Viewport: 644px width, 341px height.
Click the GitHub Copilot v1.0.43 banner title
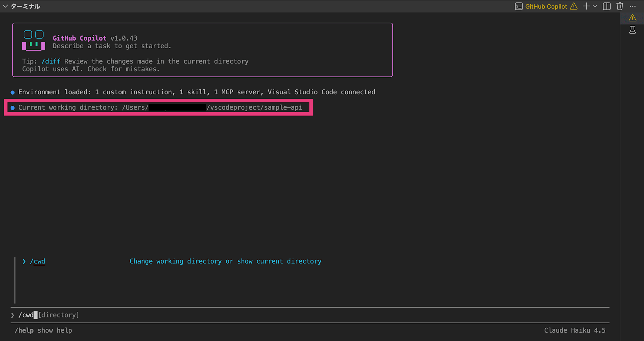point(95,38)
